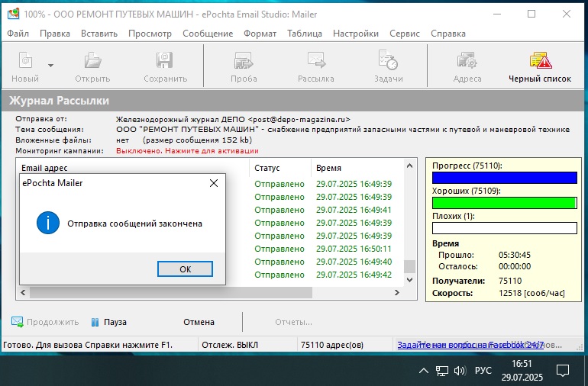Image resolution: width=588 pixels, height=386 pixels.
Task: Click the Отчеты... button
Action: [293, 322]
